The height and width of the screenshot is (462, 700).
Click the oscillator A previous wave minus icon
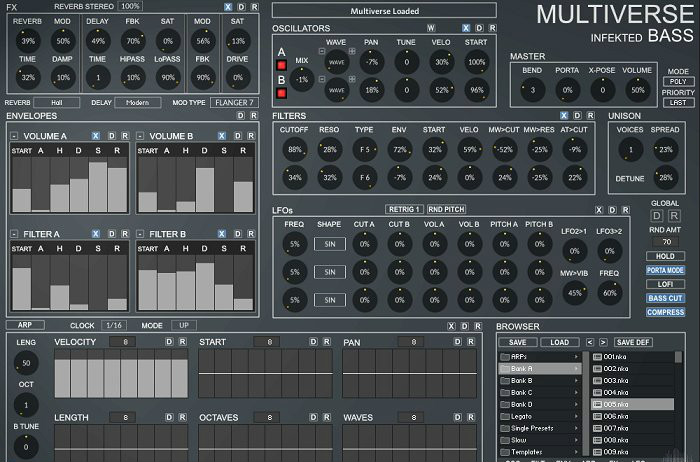click(x=321, y=51)
